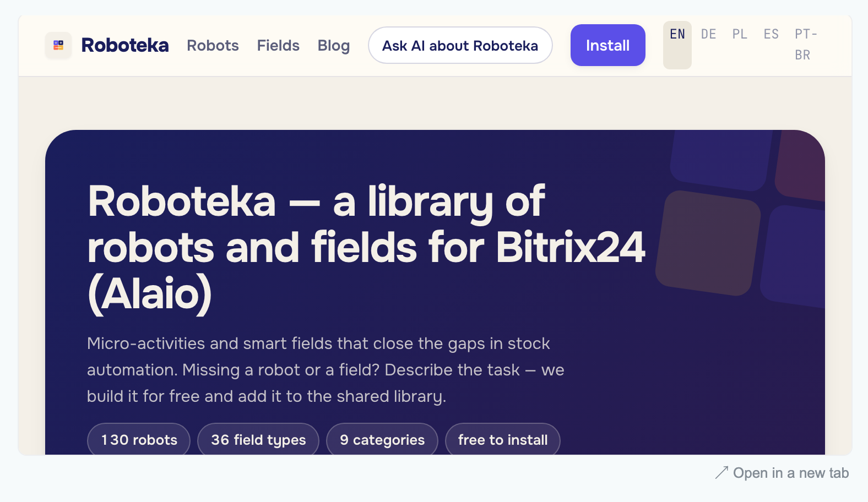This screenshot has height=502, width=868.
Task: Open the Robots navigation page
Action: tap(213, 45)
